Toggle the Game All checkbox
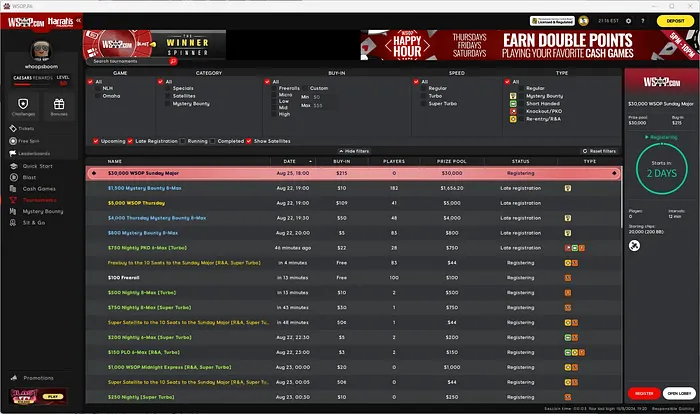 (90, 82)
